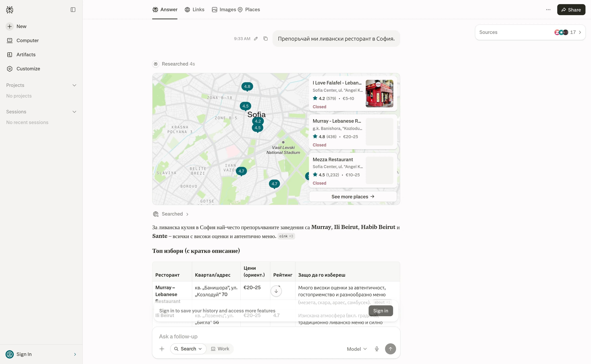591x364 pixels.
Task: Switch to the Places tab
Action: tap(249, 10)
